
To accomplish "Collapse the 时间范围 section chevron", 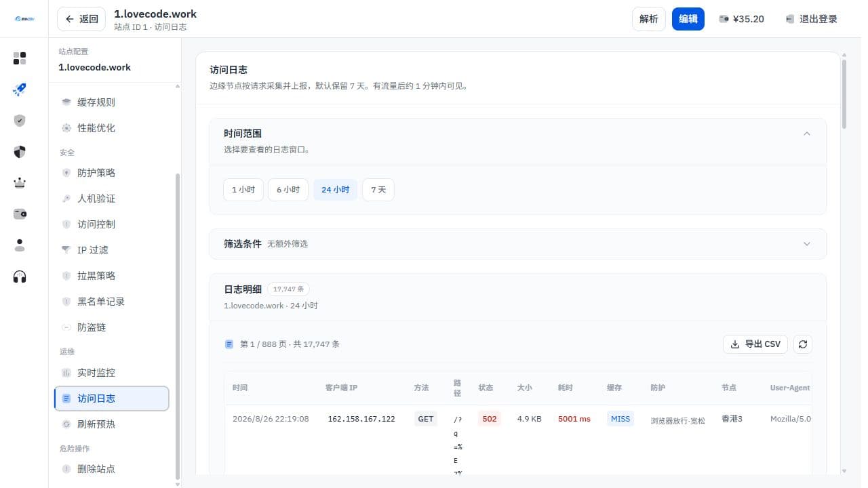I will click(807, 134).
